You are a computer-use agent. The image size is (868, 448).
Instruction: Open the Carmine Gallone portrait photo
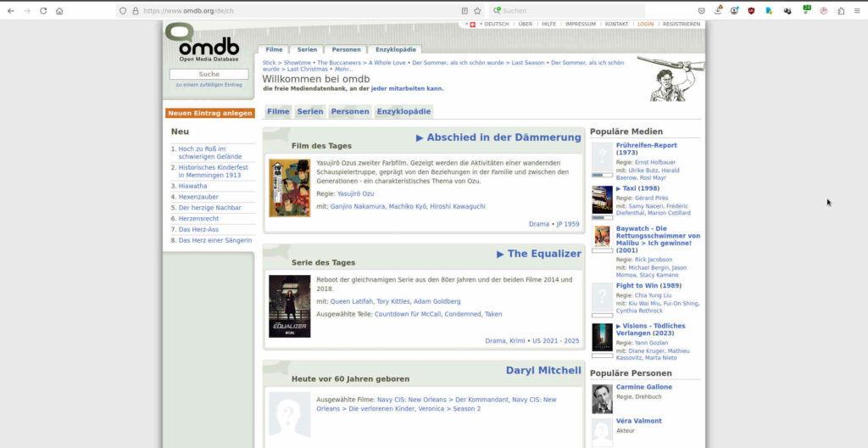[603, 399]
